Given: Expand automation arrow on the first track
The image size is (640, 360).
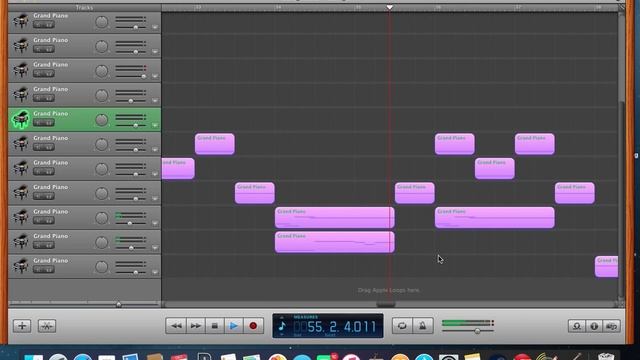Looking at the screenshot, I should [155, 27].
